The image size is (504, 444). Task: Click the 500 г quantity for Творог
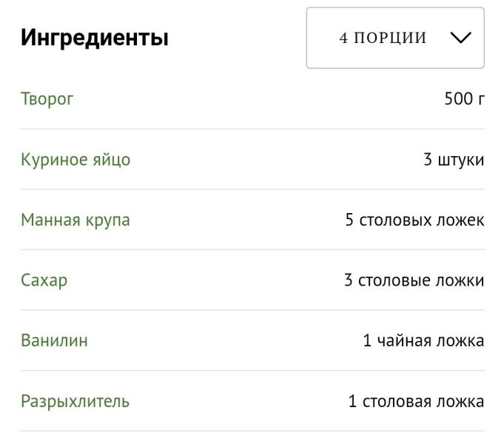464,98
